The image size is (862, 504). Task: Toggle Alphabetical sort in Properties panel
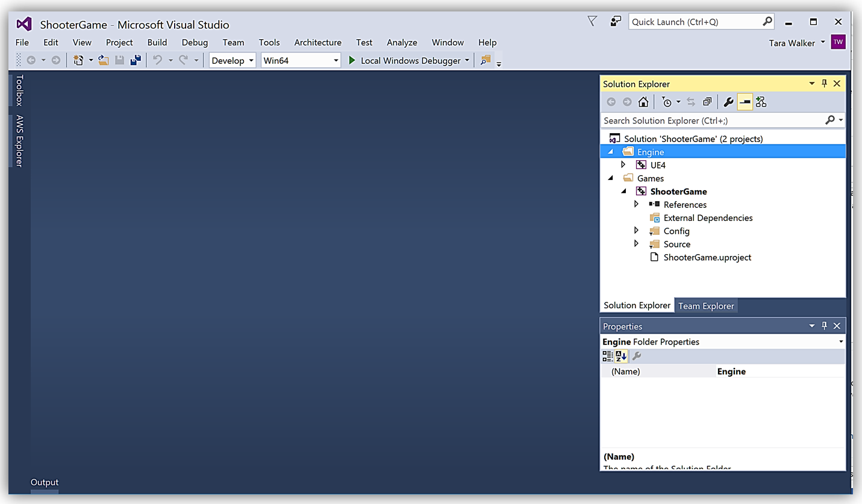621,356
